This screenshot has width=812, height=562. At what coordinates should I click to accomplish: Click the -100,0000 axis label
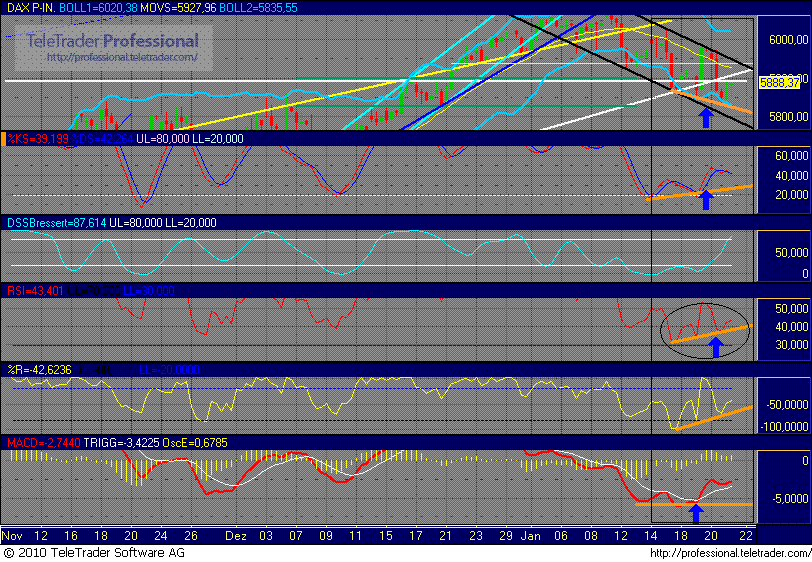(785, 427)
